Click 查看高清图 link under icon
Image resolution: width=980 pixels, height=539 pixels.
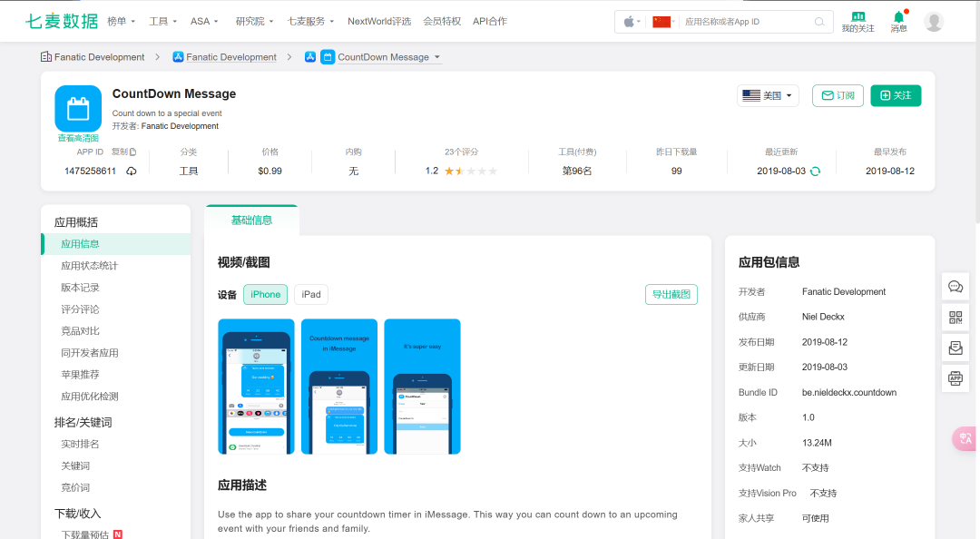tap(78, 138)
